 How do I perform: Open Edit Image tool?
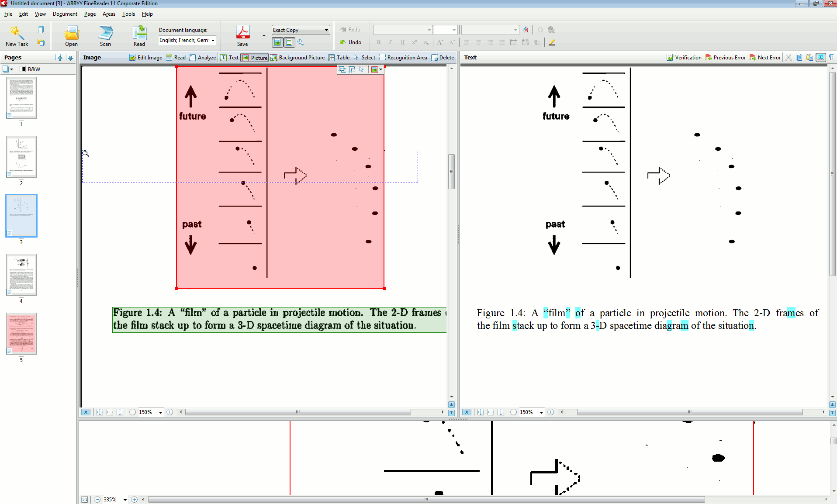[x=145, y=58]
